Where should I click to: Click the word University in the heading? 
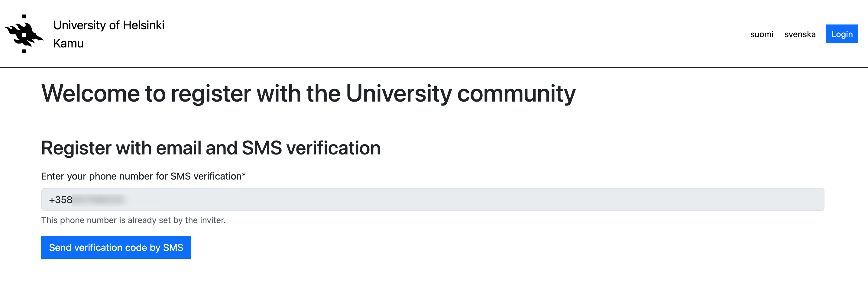pyautogui.click(x=399, y=93)
